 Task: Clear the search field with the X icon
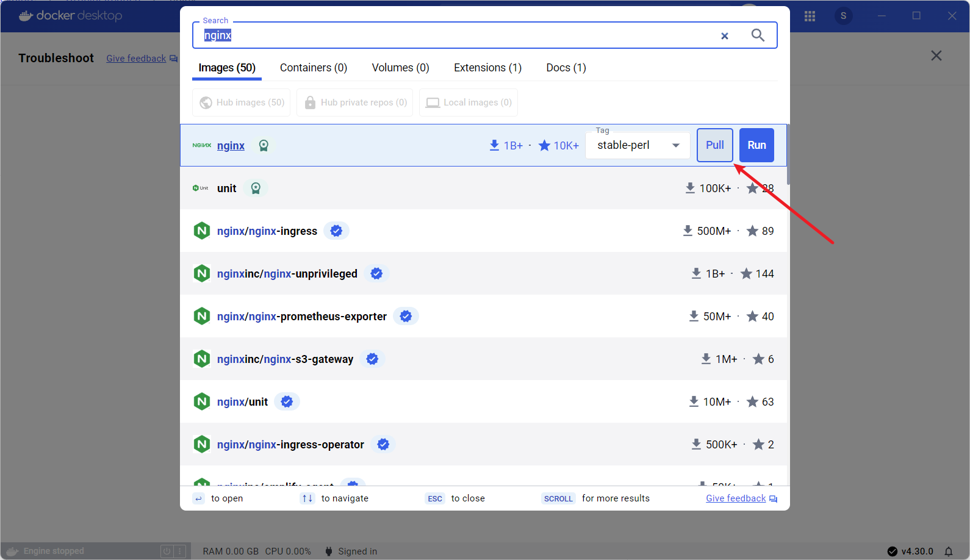point(724,36)
